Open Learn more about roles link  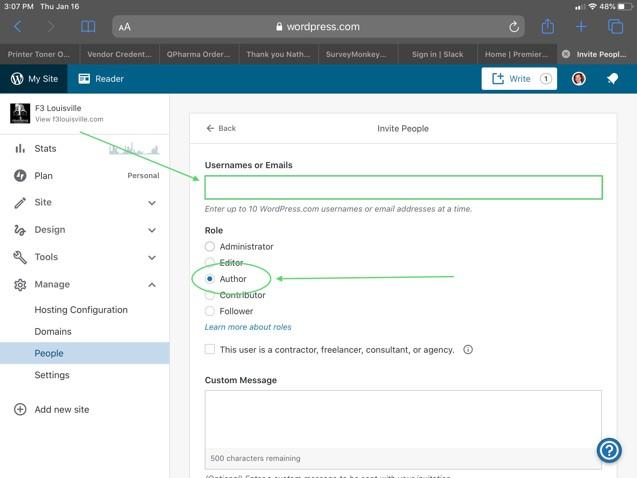(x=248, y=327)
